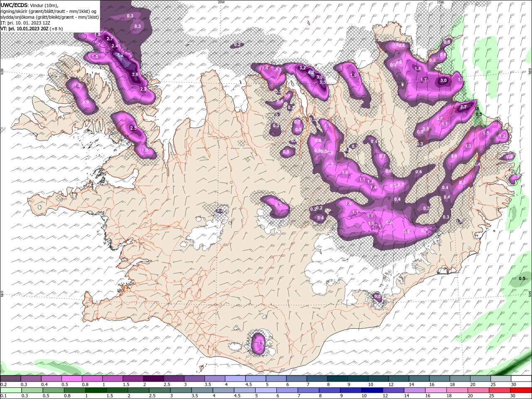Image resolution: width=532 pixels, height=399 pixels.
Task: Click the pink swatch labeled 18, lower row
Action: click(x=458, y=390)
